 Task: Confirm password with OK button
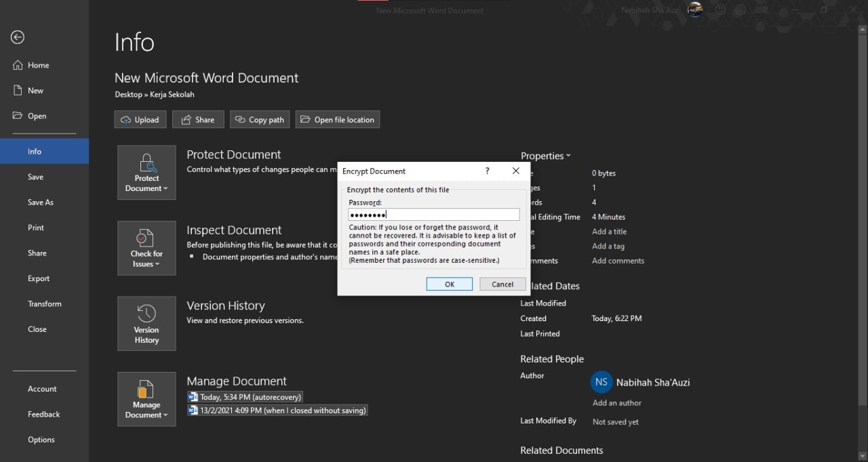tap(450, 284)
